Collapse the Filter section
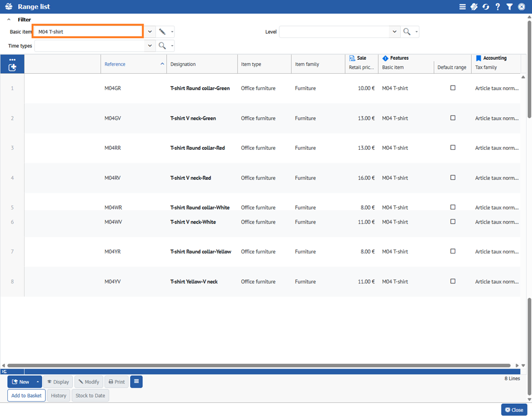This screenshot has height=418, width=532. tap(9, 20)
